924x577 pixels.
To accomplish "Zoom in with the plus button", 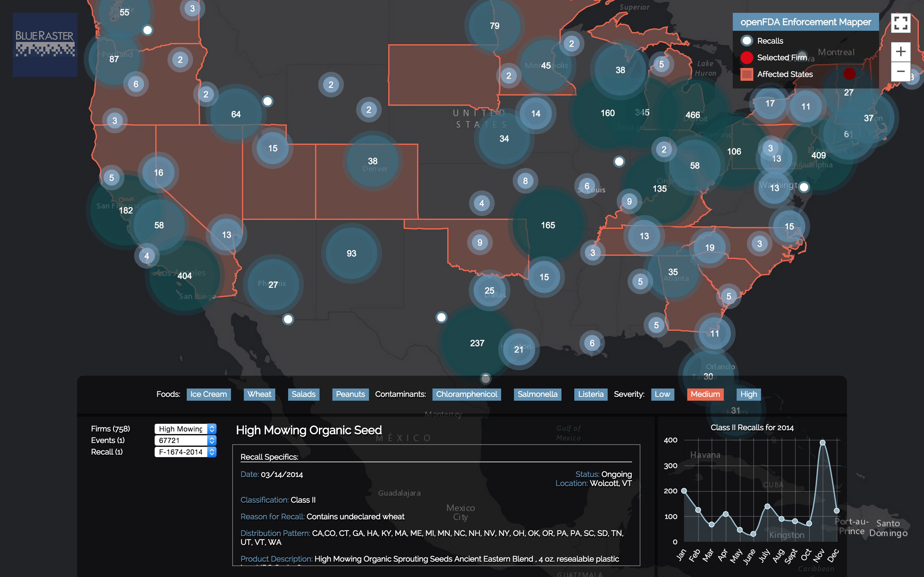I will pyautogui.click(x=900, y=52).
